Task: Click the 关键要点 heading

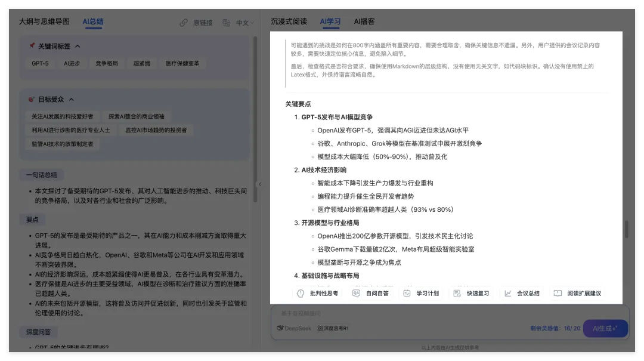Action: click(298, 104)
